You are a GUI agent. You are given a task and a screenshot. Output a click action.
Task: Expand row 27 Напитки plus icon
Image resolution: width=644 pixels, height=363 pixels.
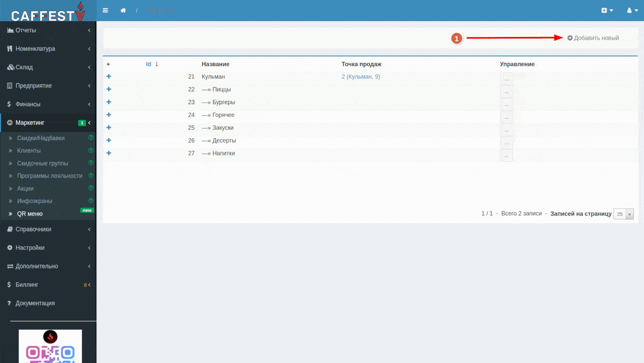(x=109, y=153)
